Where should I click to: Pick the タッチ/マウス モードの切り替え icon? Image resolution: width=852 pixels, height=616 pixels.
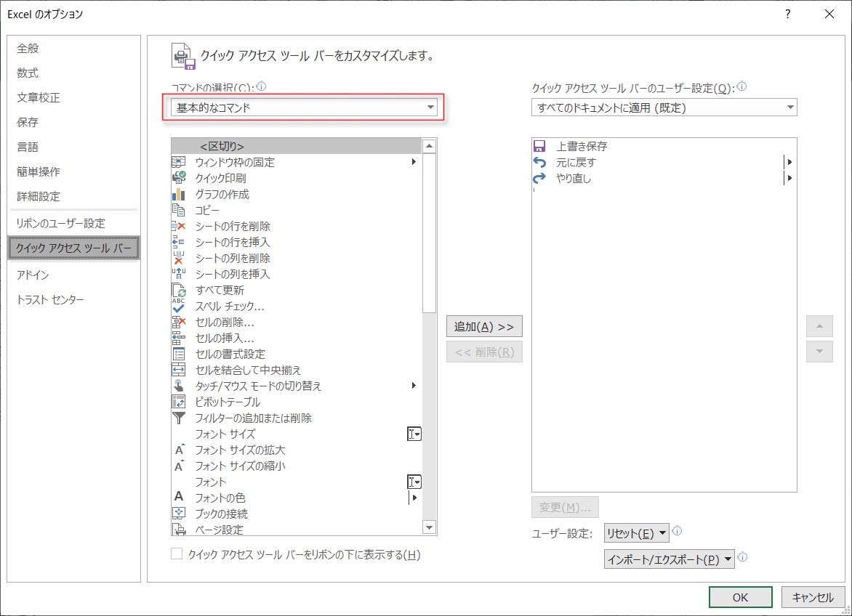pyautogui.click(x=178, y=386)
